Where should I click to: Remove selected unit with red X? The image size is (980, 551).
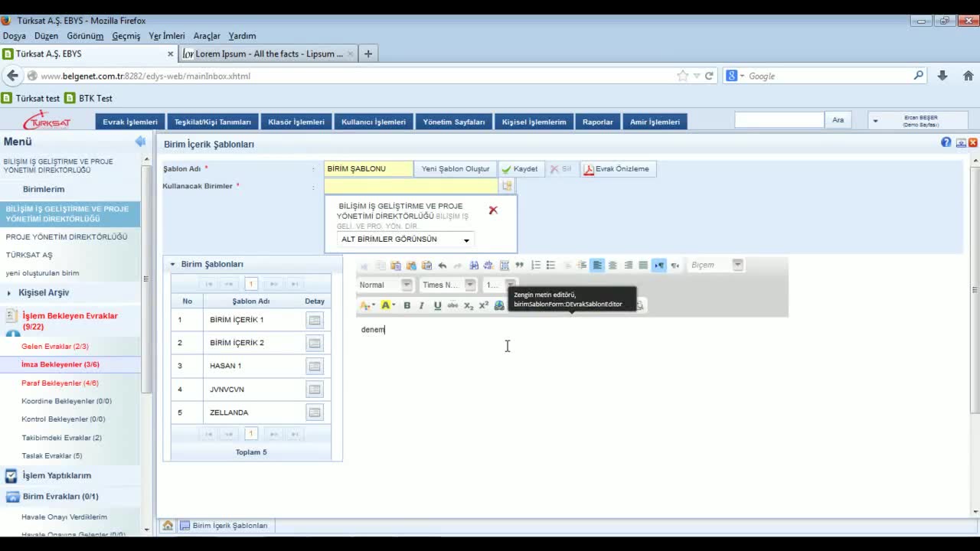[493, 210]
